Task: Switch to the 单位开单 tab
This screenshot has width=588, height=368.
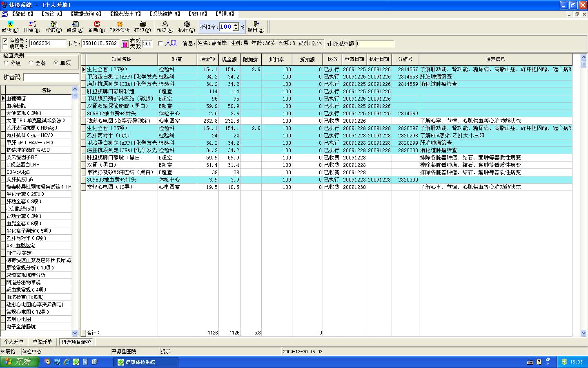Action: point(42,342)
